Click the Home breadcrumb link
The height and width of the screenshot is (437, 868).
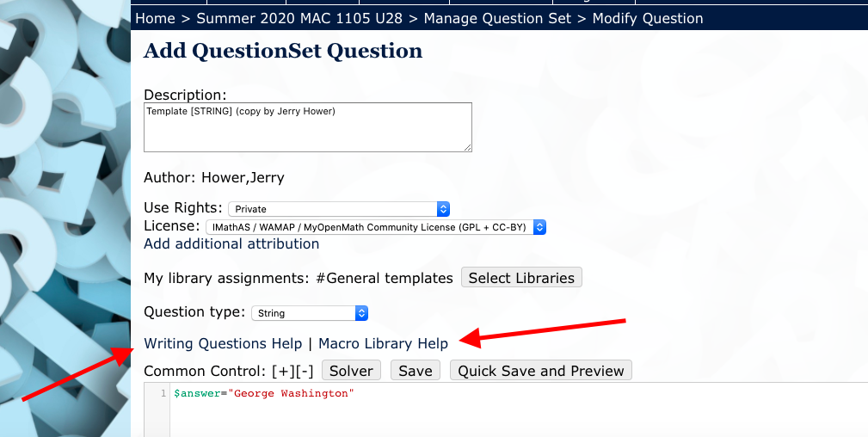[x=155, y=18]
